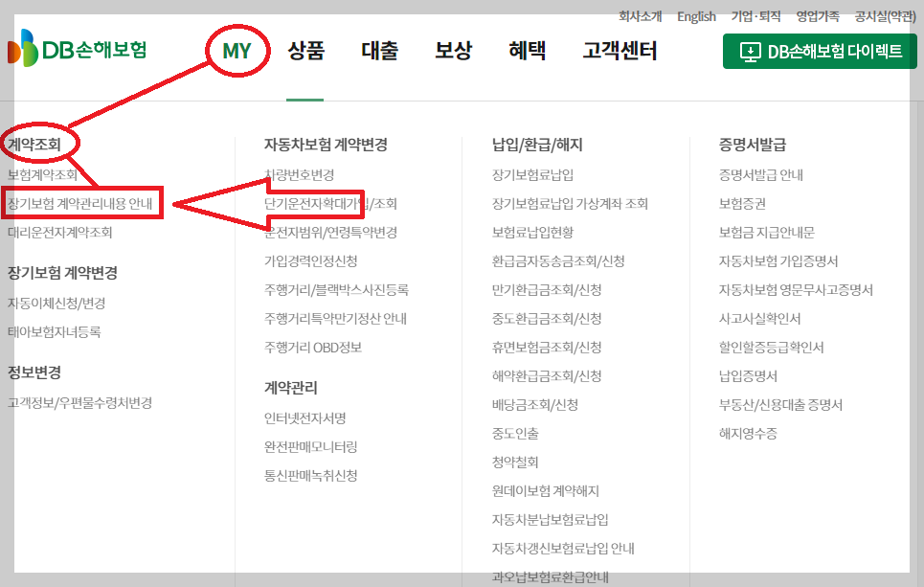The image size is (924, 587).
Task: Select 사고사실확인서
Action: [759, 319]
